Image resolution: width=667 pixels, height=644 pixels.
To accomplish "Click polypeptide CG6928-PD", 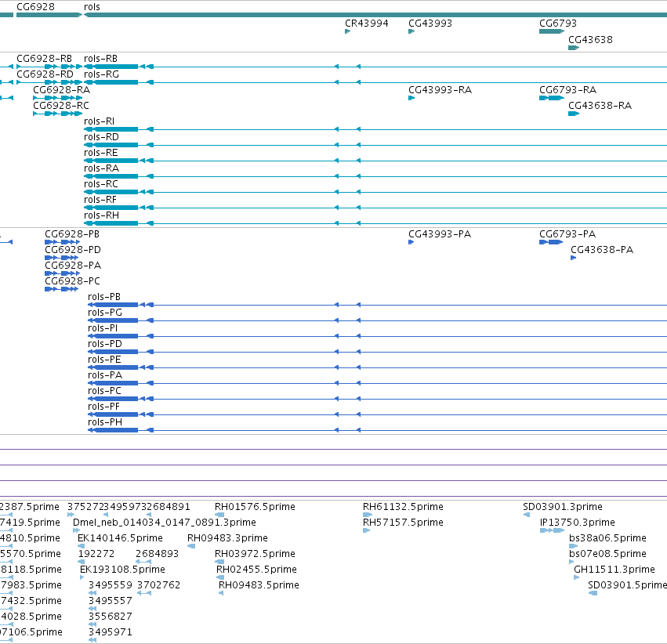I will pyautogui.click(x=73, y=251).
